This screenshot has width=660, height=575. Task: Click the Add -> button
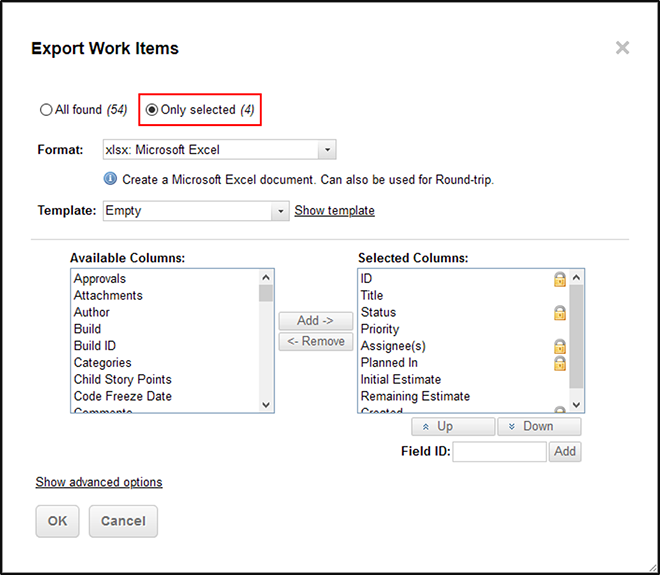click(316, 321)
